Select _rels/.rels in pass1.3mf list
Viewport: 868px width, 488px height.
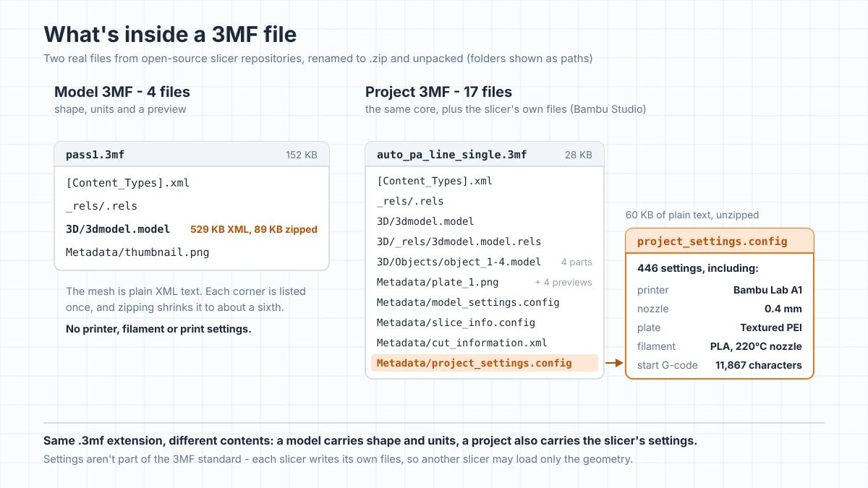click(101, 206)
